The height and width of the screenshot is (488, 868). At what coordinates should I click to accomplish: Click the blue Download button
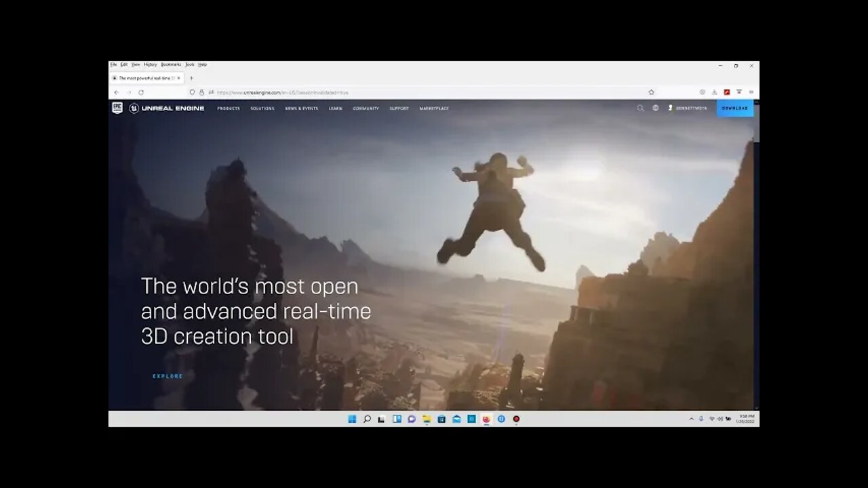pyautogui.click(x=735, y=108)
